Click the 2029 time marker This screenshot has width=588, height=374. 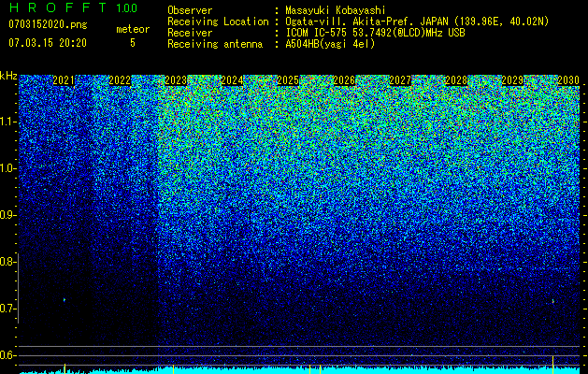click(512, 80)
